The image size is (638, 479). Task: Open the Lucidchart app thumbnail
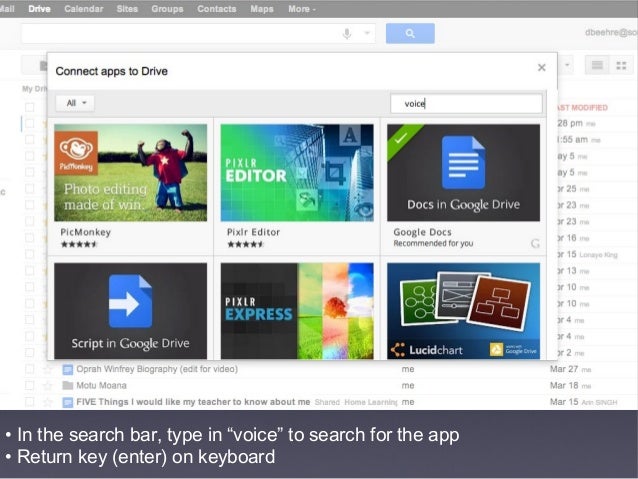tap(463, 311)
